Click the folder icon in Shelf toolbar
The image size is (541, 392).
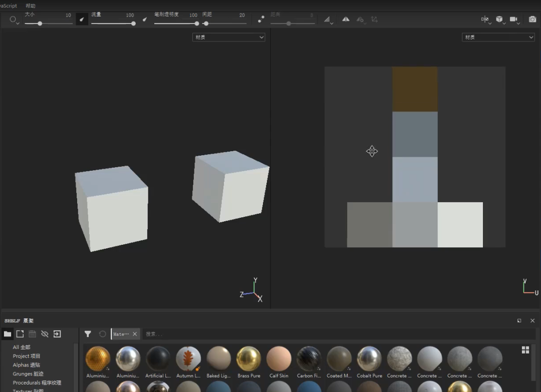pos(8,334)
